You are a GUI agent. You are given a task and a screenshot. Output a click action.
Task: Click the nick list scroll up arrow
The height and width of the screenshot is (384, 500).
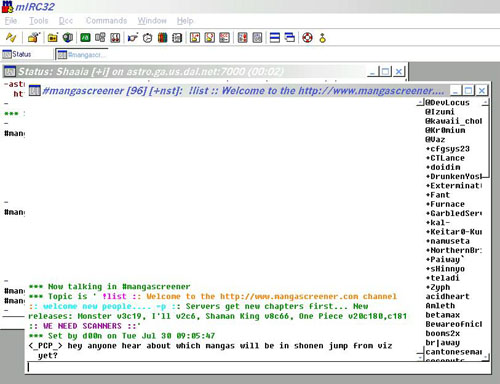click(486, 102)
